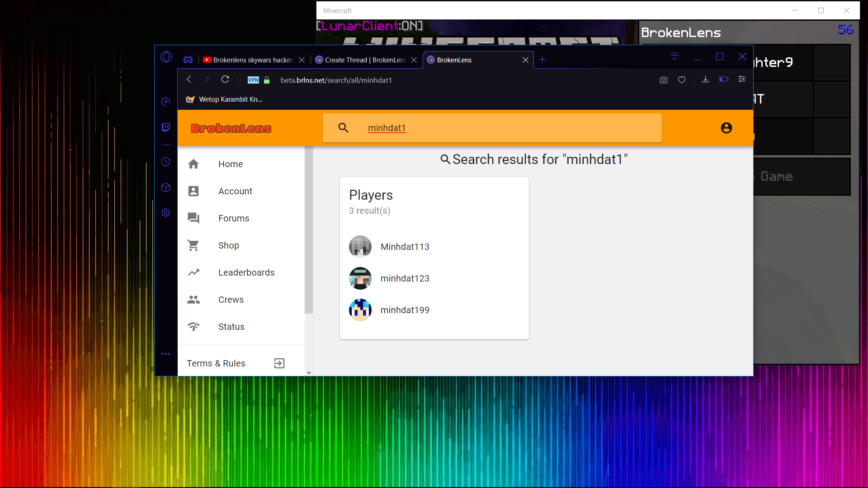Expand the sidebar three-dots menu
The width and height of the screenshot is (868, 488).
coord(166,354)
